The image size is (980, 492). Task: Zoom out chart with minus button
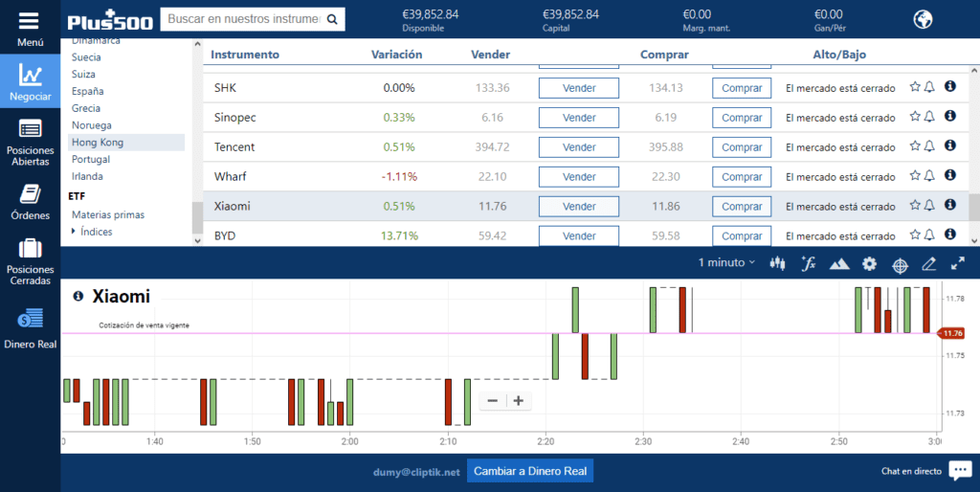[x=493, y=401]
